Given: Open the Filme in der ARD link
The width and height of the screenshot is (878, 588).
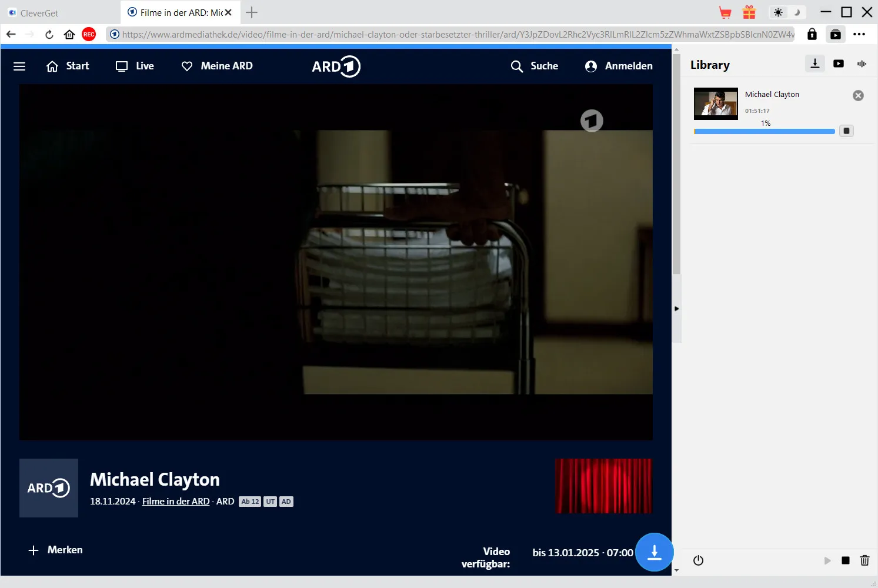Looking at the screenshot, I should click(x=176, y=502).
